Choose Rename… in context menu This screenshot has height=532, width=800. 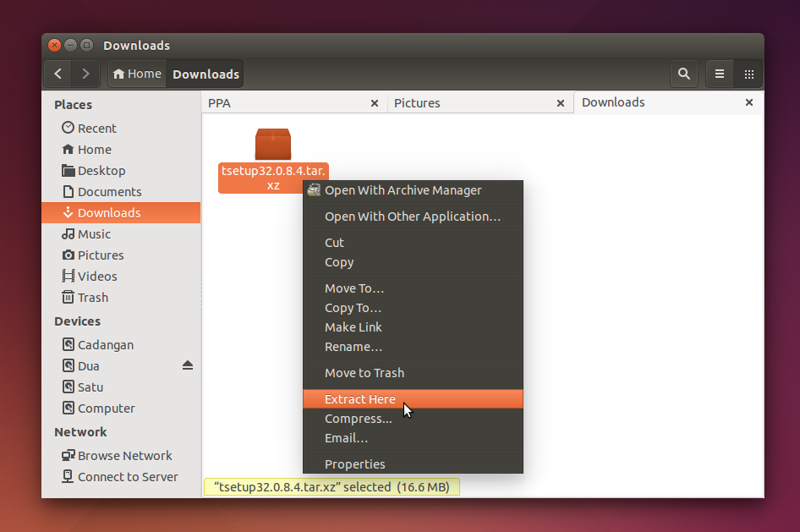tap(413, 347)
